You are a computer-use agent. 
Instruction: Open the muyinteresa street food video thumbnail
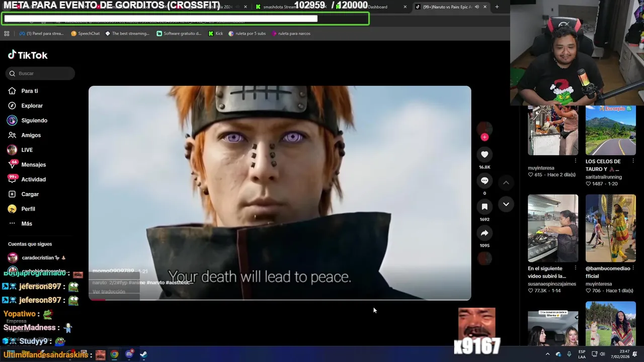[553, 131]
